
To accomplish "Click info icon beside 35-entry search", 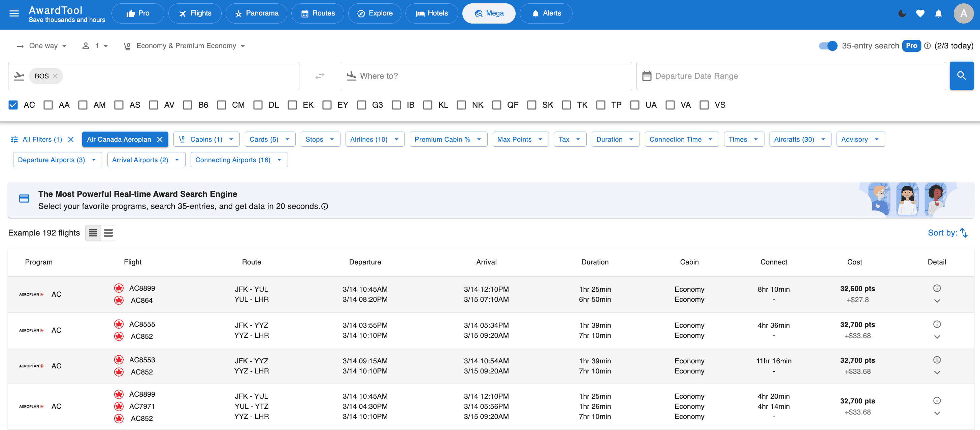I will pos(927,46).
